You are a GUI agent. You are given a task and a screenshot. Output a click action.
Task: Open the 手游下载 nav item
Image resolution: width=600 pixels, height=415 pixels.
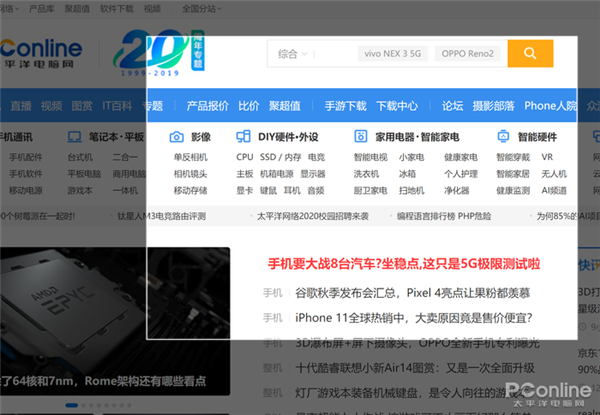click(346, 106)
